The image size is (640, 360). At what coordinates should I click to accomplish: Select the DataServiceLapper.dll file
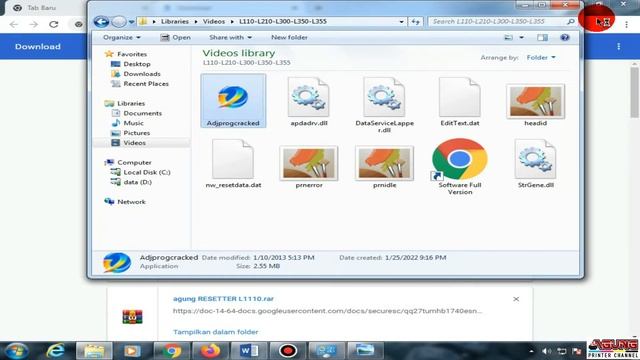[384, 104]
